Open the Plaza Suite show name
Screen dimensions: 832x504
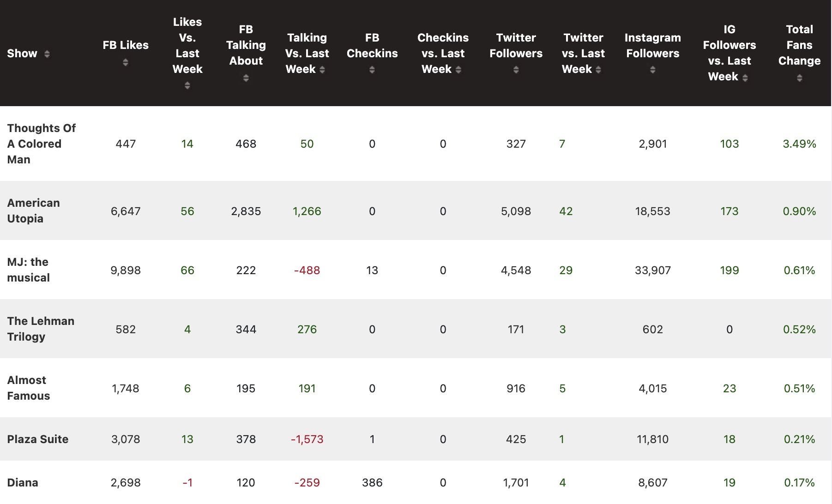click(x=38, y=439)
